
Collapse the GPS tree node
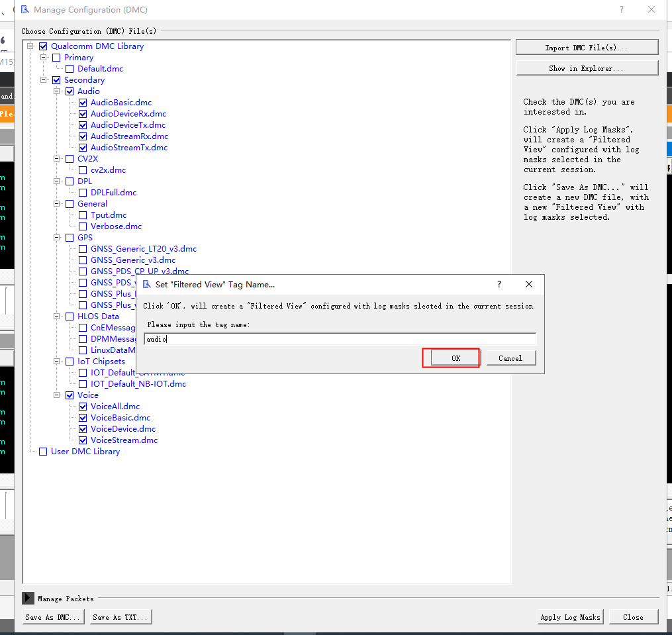56,237
